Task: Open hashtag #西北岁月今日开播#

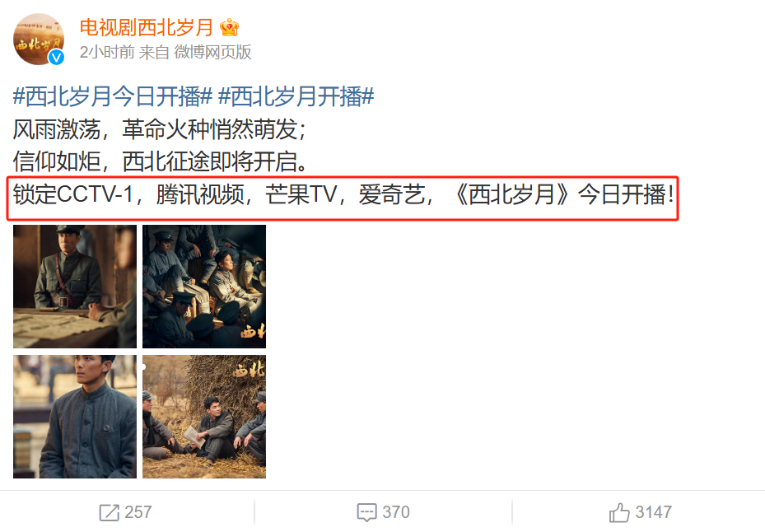Action: click(112, 96)
